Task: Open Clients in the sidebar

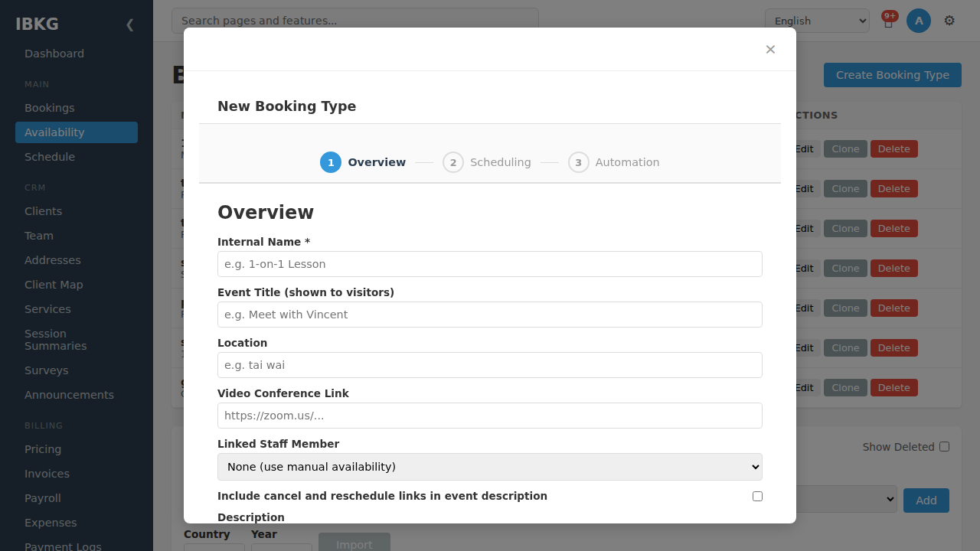Action: [x=77, y=211]
